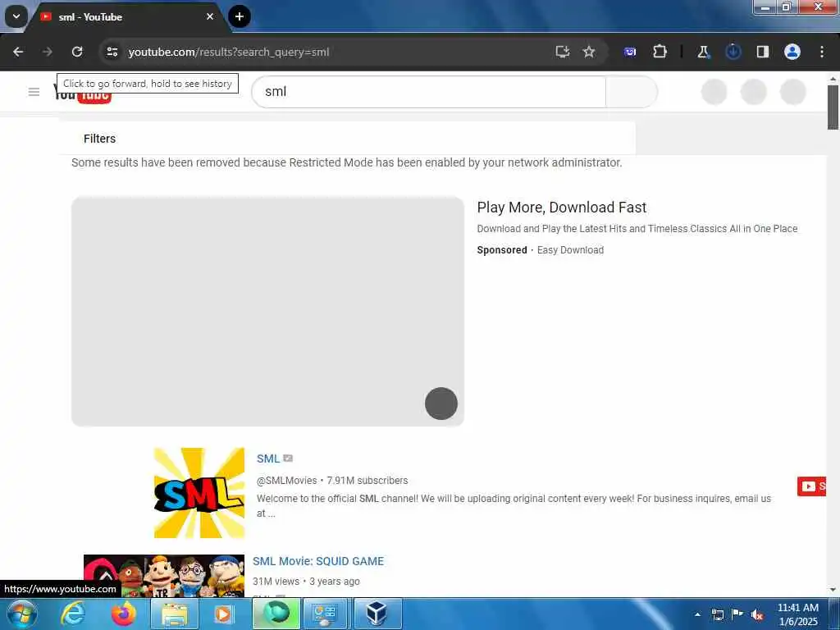Show hidden system tray icons
Viewport: 840px width, 630px height.
tap(697, 614)
